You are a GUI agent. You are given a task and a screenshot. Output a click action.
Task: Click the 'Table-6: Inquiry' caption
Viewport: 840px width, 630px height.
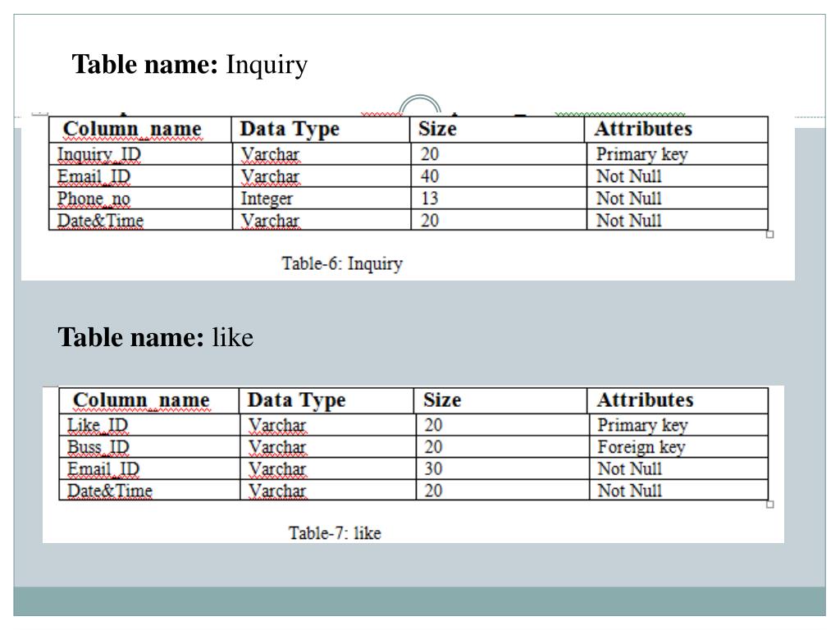coord(342,263)
